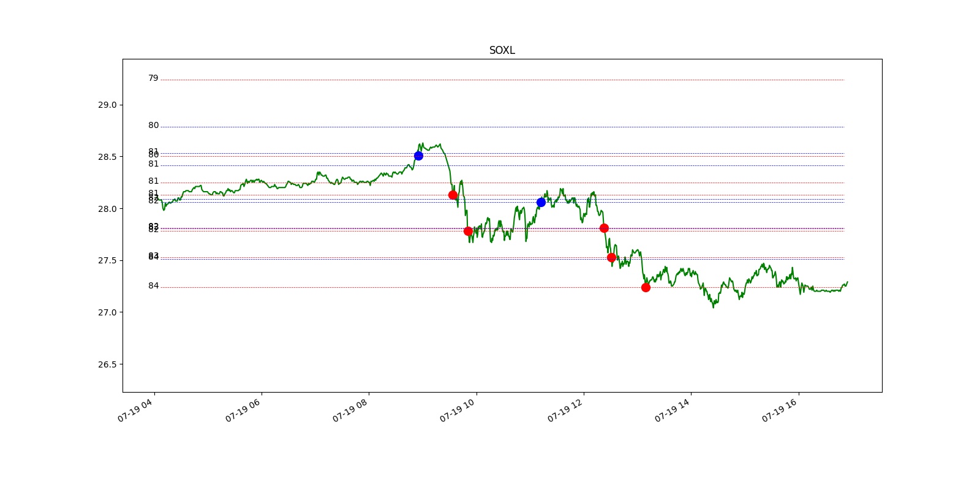This screenshot has width=980, height=490.
Task: Click the blue marker after 11:00 near 28.06
Action: 541,202
